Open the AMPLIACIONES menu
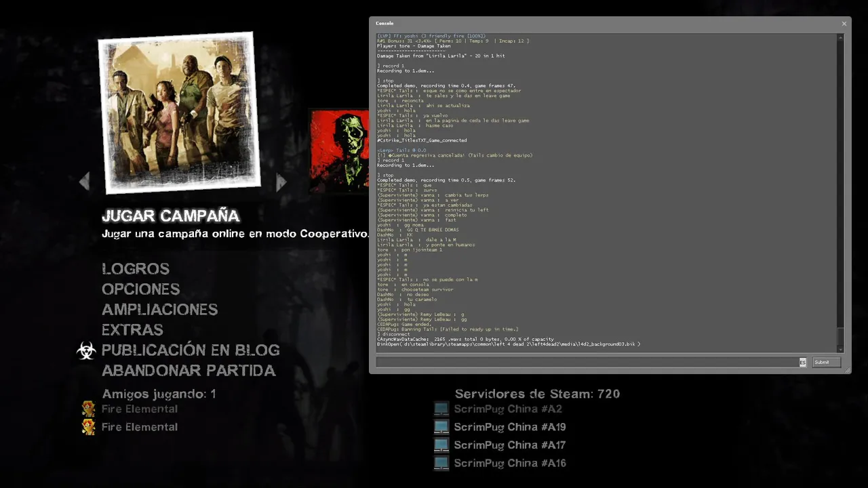This screenshot has height=488, width=868. click(159, 310)
